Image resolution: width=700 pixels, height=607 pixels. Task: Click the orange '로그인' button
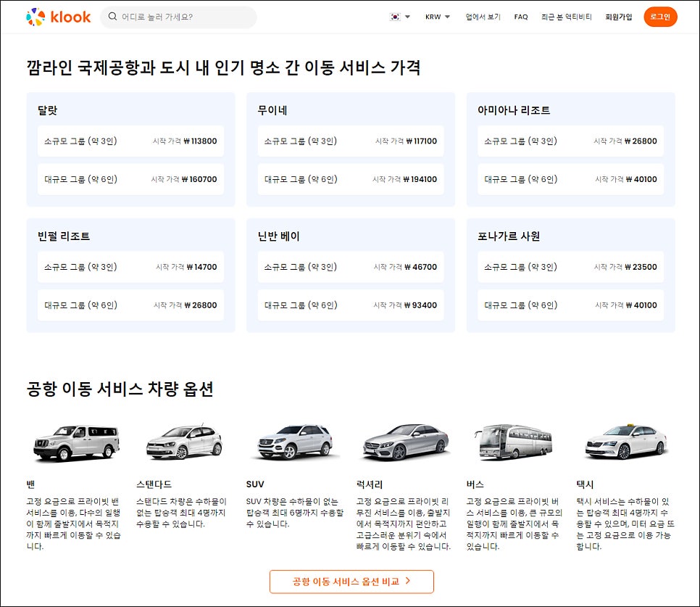click(x=660, y=17)
